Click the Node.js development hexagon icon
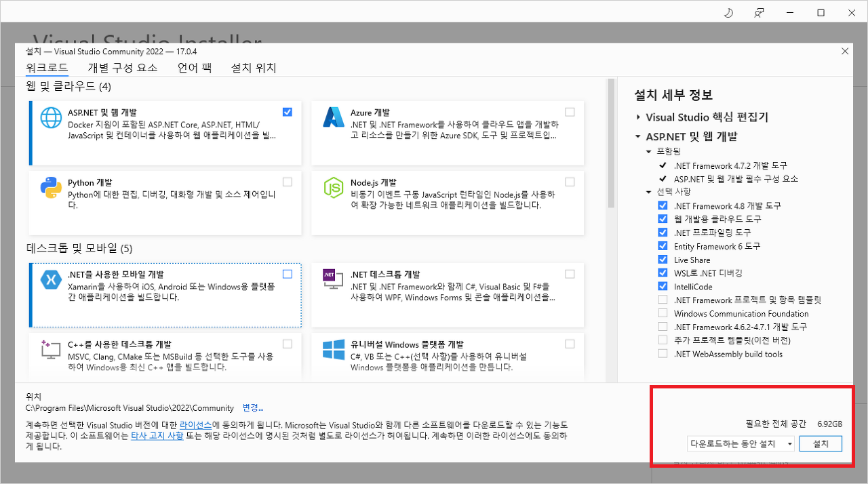 [334, 188]
